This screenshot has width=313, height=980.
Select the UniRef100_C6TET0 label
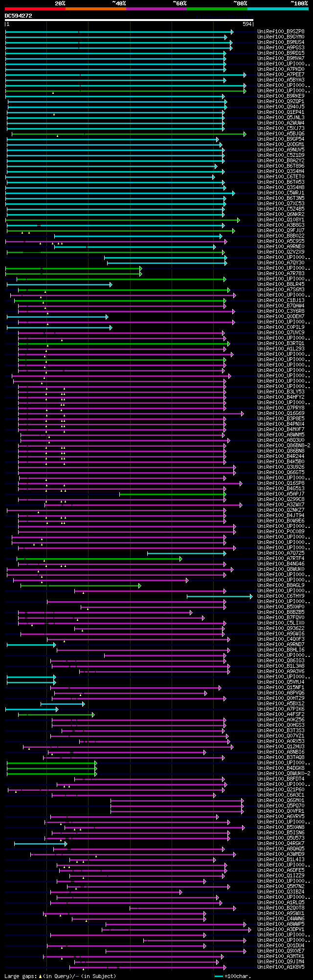[x=281, y=177]
